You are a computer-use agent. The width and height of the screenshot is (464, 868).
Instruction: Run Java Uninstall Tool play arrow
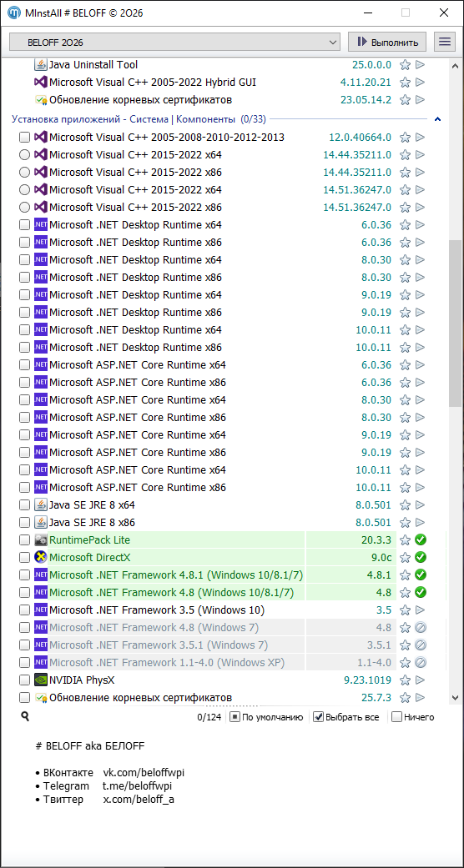pos(421,65)
